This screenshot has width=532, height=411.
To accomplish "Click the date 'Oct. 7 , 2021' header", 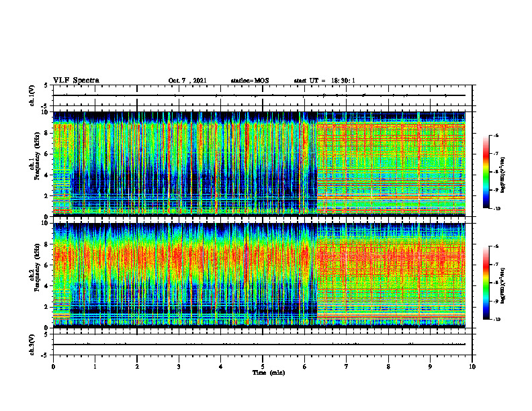I will tap(187, 81).
